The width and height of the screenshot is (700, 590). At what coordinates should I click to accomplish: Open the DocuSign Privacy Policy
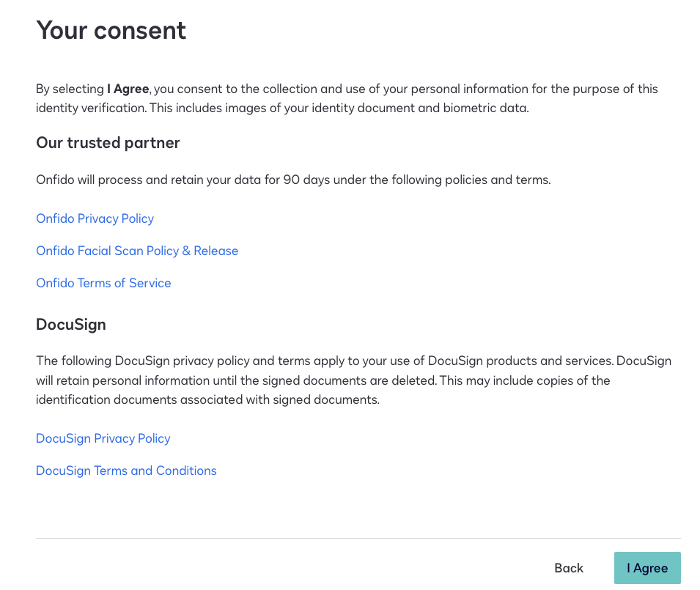tap(103, 438)
